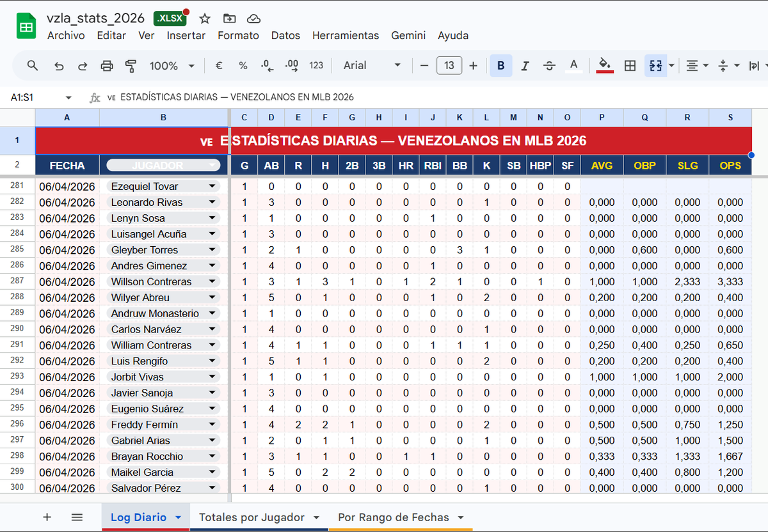Open the search menus magnifier tool
Screen dimensions: 768x532
33,65
